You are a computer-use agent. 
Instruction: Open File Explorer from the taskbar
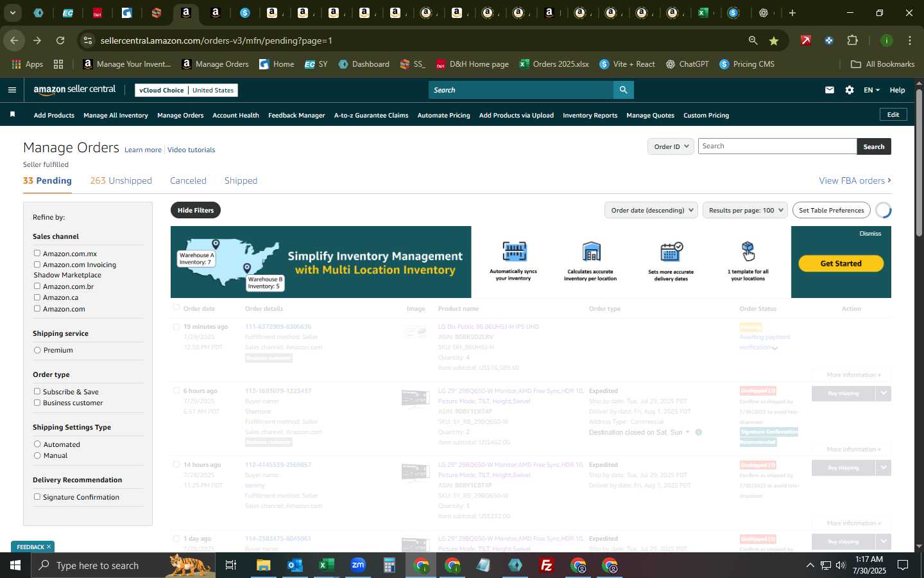(x=264, y=565)
